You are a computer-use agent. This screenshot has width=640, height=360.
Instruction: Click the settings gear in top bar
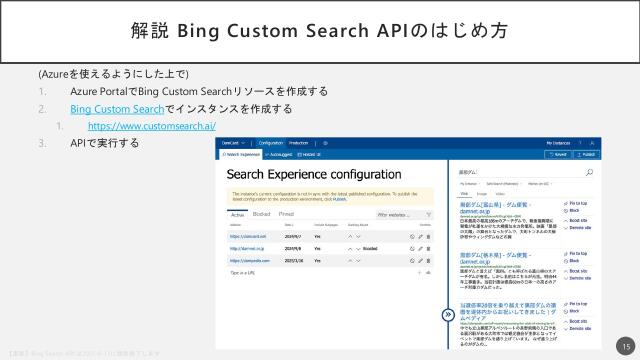[325, 143]
